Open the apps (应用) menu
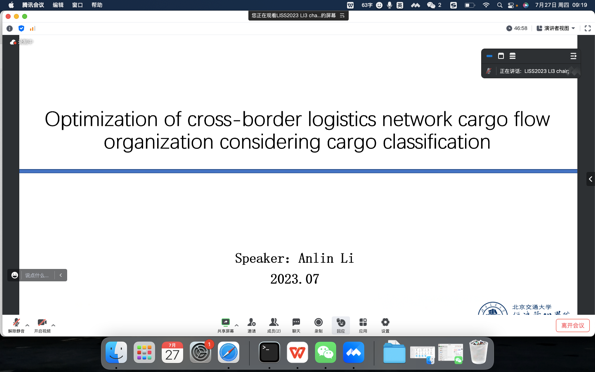595x372 pixels. 363,325
